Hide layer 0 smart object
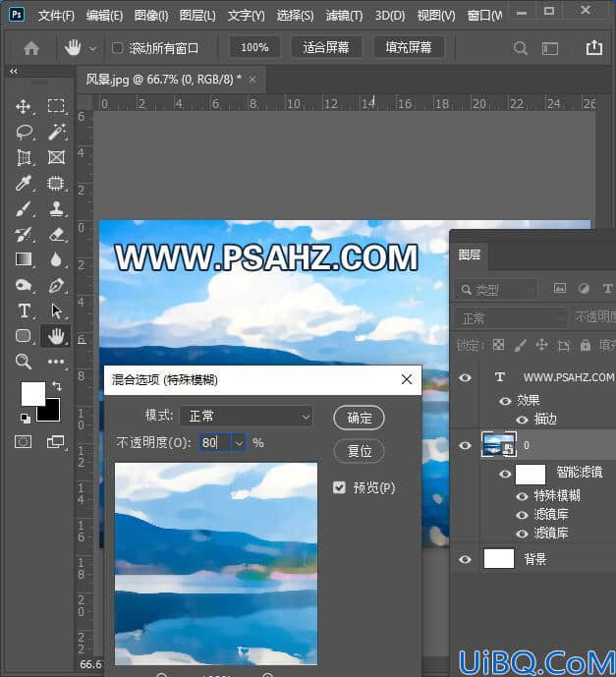 (x=465, y=445)
